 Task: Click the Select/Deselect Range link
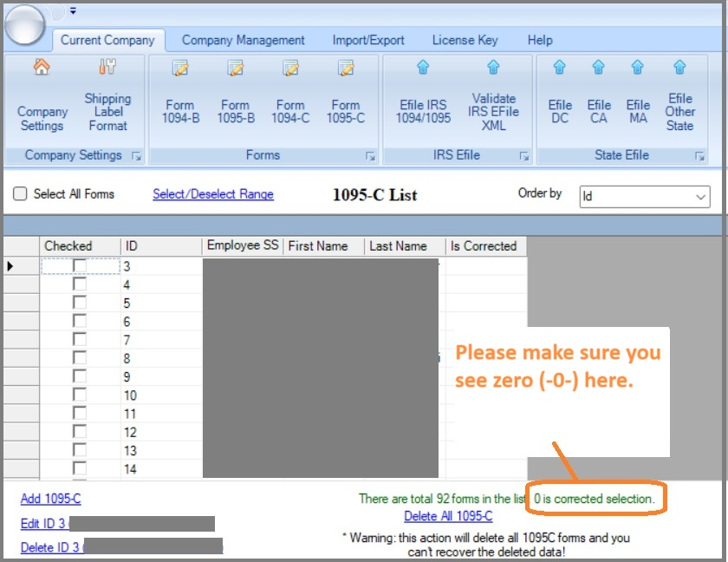point(212,194)
